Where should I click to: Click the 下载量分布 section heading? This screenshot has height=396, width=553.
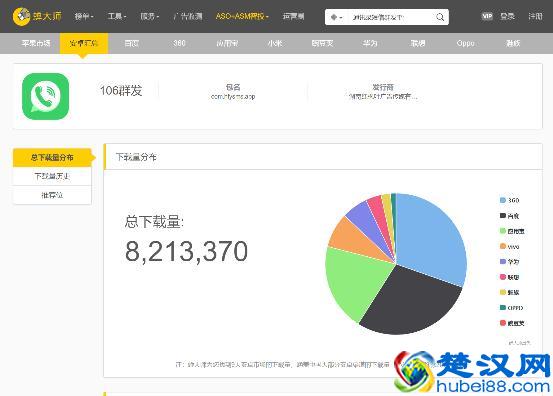136,157
